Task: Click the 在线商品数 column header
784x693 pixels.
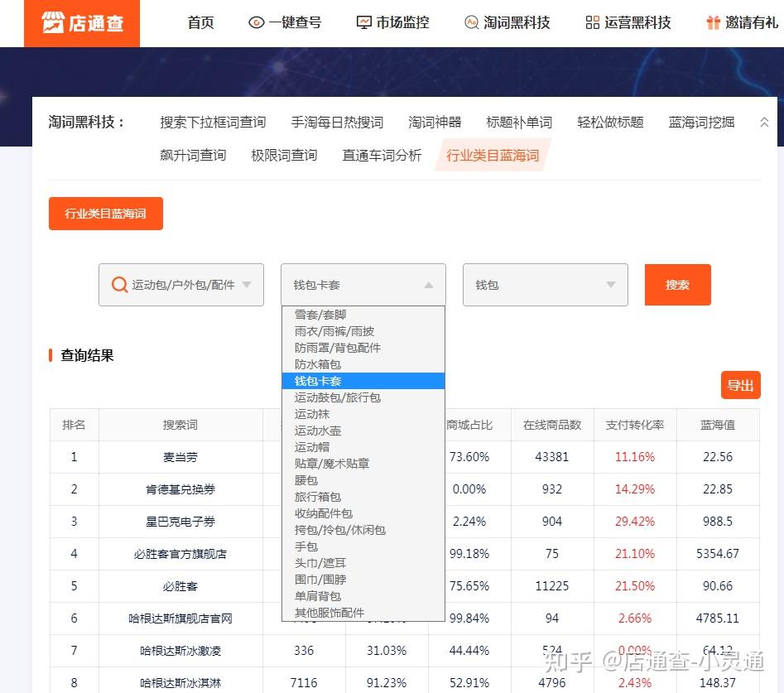Action: (x=552, y=425)
